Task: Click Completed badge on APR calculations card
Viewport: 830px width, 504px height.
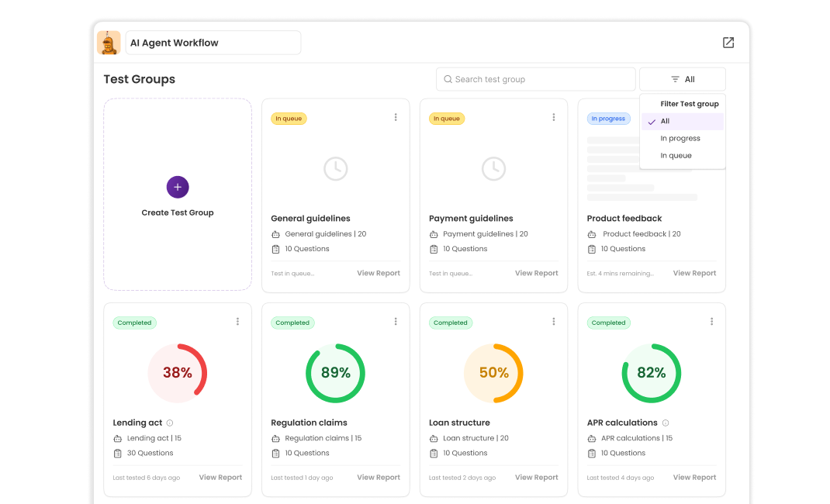Action: (609, 323)
